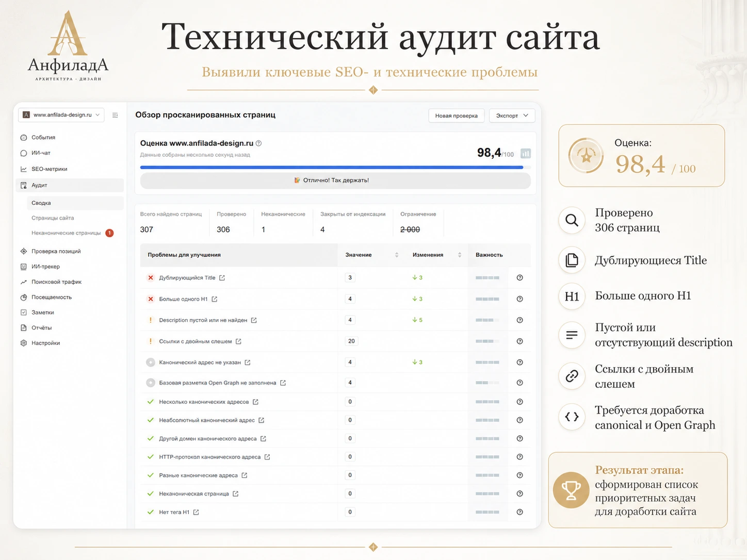This screenshot has height=560, width=747.
Task: Click the bar chart icon next to 98,4 score
Action: click(x=526, y=153)
